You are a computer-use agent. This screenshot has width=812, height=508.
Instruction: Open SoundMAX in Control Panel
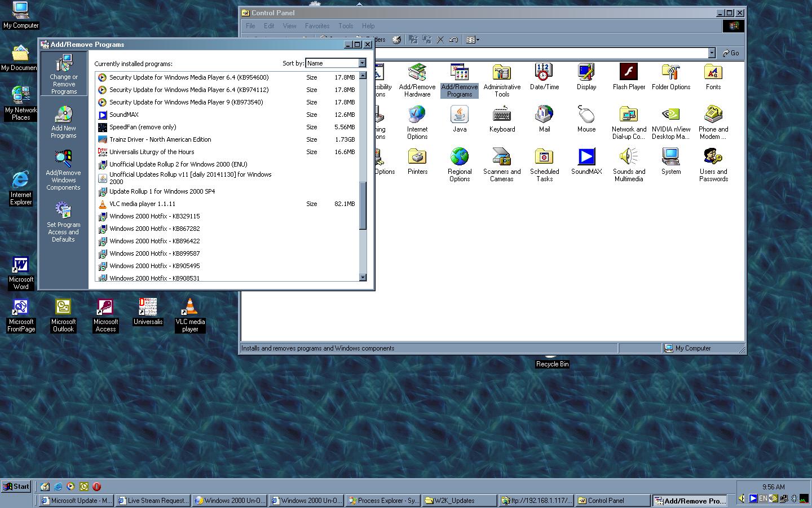[586, 161]
